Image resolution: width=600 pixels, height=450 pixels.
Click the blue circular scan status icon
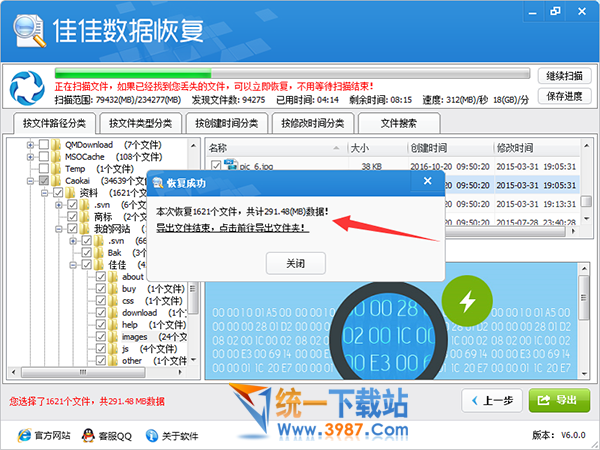(x=27, y=88)
